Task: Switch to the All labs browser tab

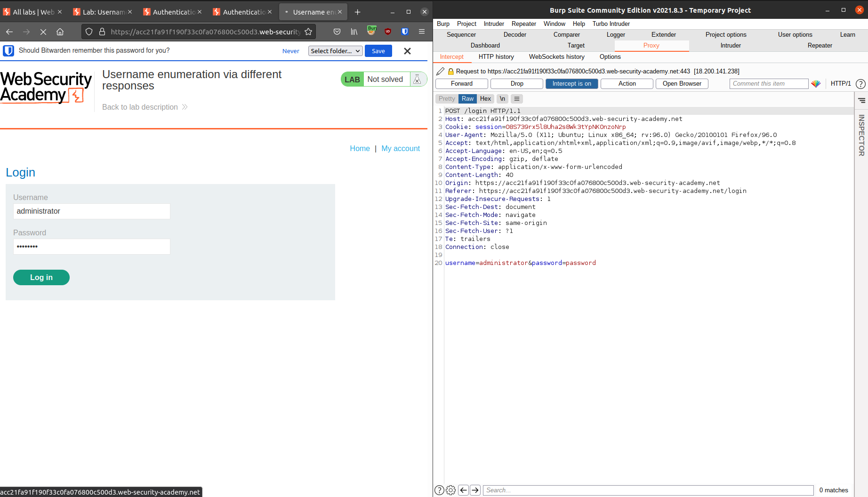Action: pos(32,12)
